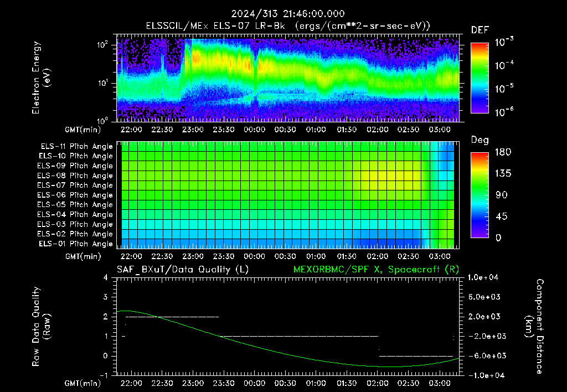Image resolution: width=567 pixels, height=392 pixels.
Task: Click 02:00 tick under the energy spectrogram
Action: (378, 130)
